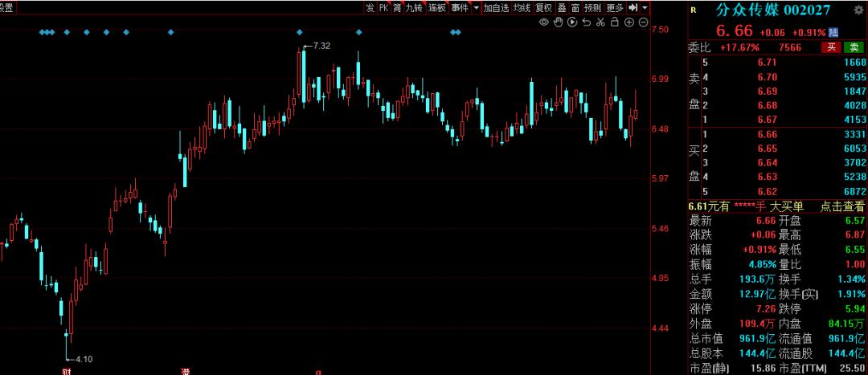Image resolution: width=868 pixels, height=375 pixels.
Task: Toggle the eye visibility icon above chart
Action: [543, 22]
